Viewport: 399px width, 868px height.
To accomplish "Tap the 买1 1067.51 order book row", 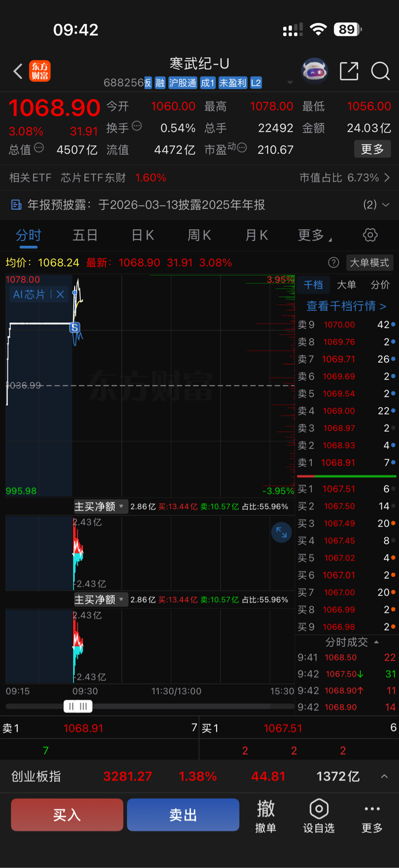I will click(347, 489).
